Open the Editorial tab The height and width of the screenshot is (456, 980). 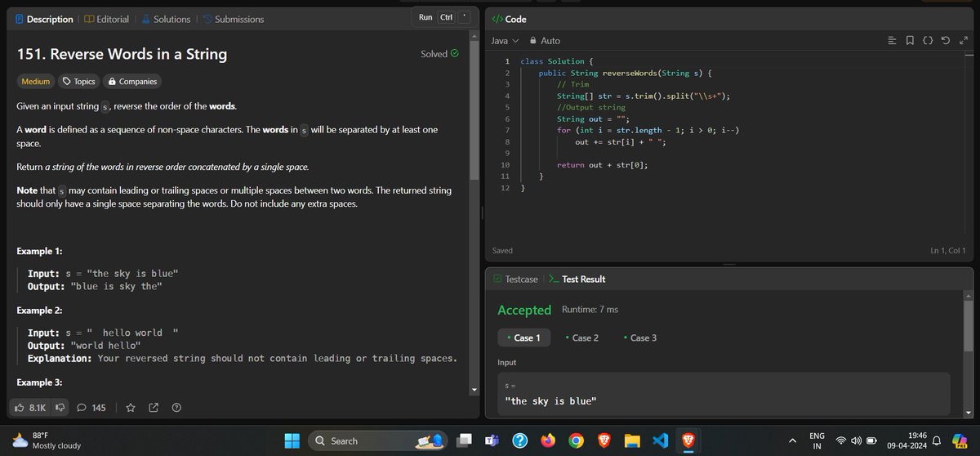(105, 19)
